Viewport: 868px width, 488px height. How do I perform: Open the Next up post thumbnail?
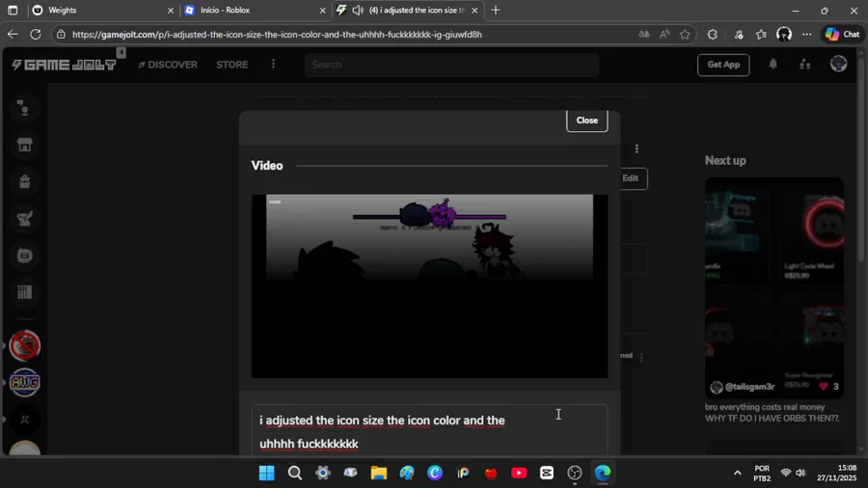pos(773,286)
